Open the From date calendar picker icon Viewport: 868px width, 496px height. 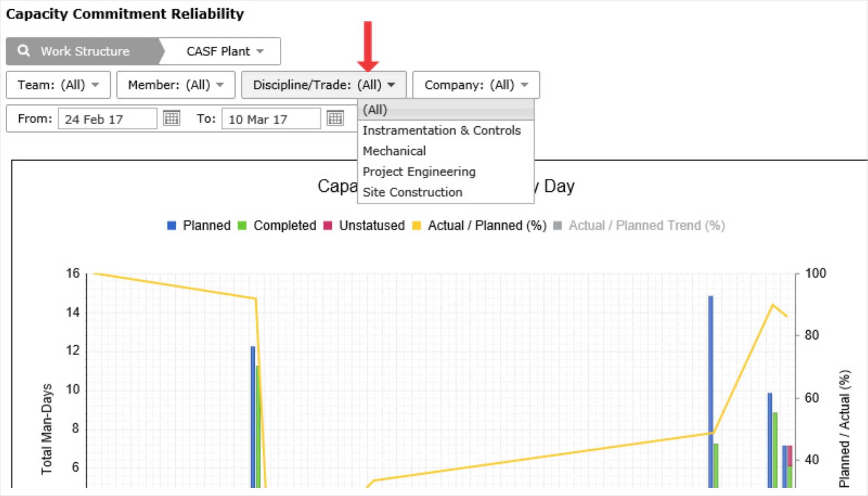(x=172, y=118)
